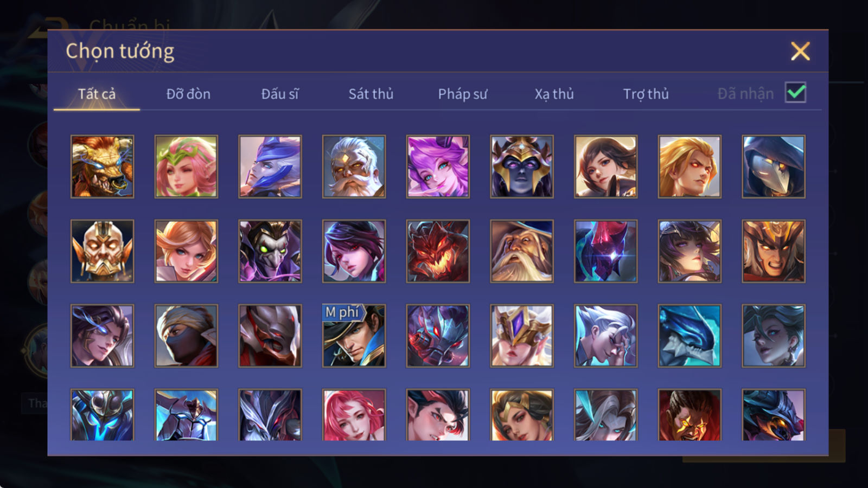Pick the wizard with long beard and hat
868x488 pixels.
click(522, 251)
